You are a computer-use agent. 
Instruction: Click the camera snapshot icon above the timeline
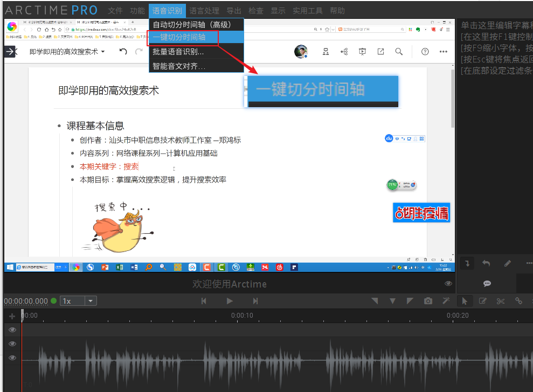pyautogui.click(x=428, y=301)
